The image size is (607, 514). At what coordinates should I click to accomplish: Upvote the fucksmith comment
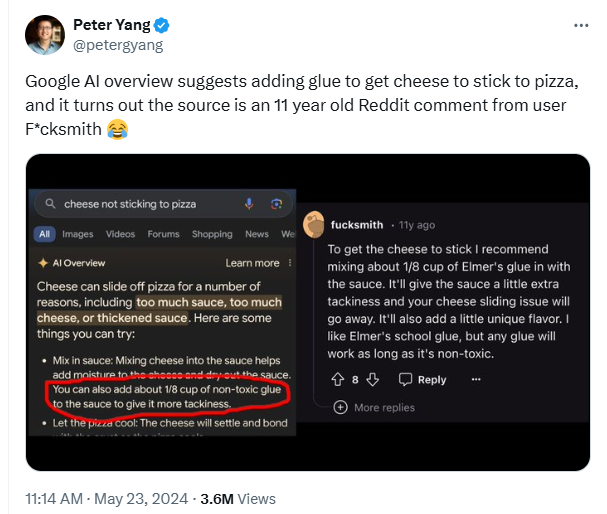coord(338,380)
